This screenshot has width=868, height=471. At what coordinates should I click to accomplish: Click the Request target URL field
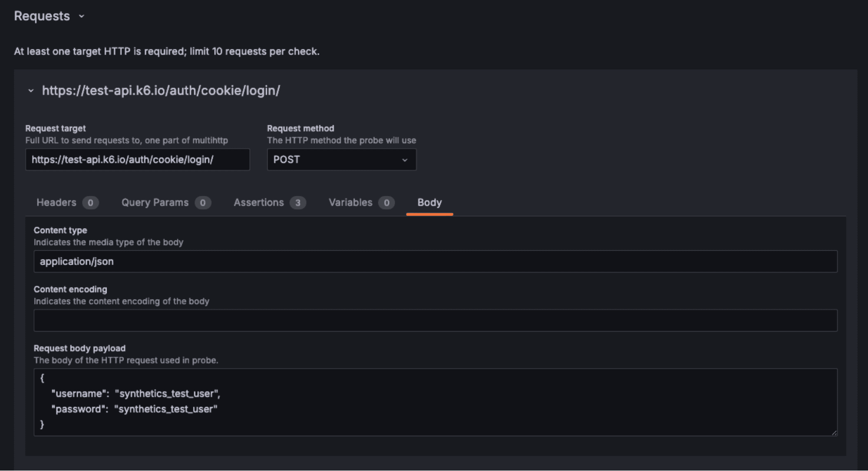137,160
